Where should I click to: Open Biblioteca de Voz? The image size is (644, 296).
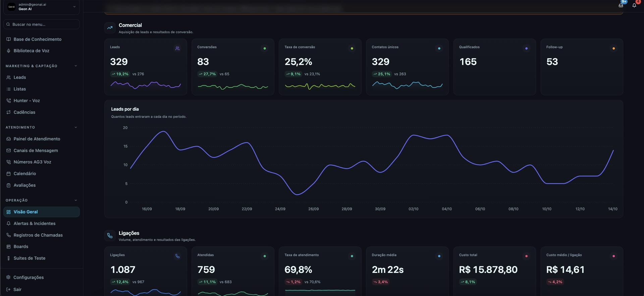[42, 51]
